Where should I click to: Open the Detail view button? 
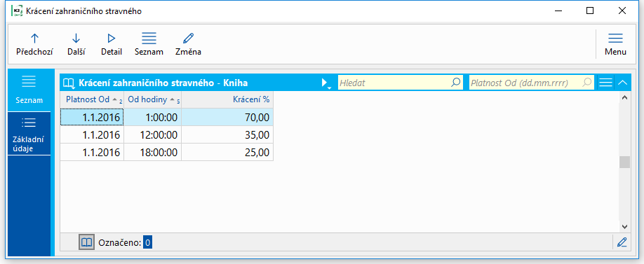pyautogui.click(x=112, y=44)
